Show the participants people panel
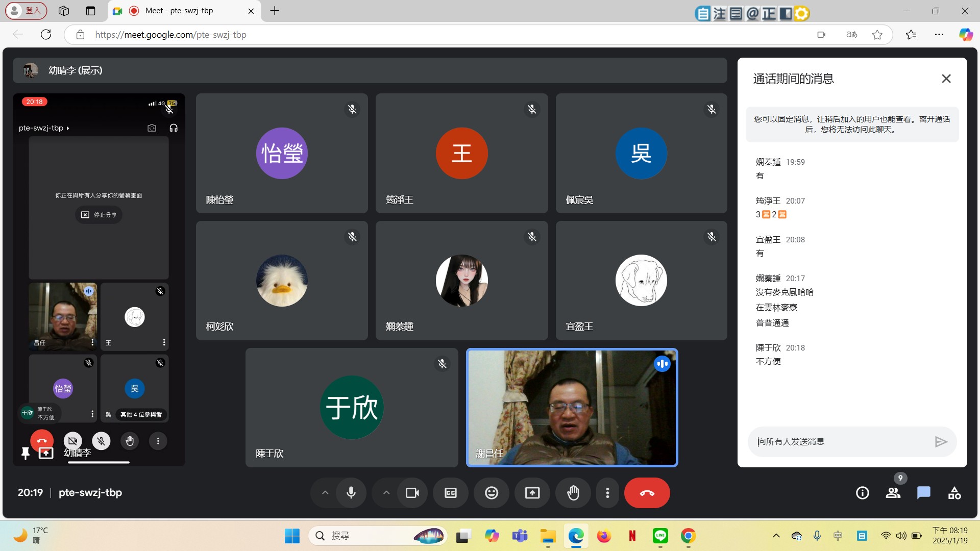 893,493
